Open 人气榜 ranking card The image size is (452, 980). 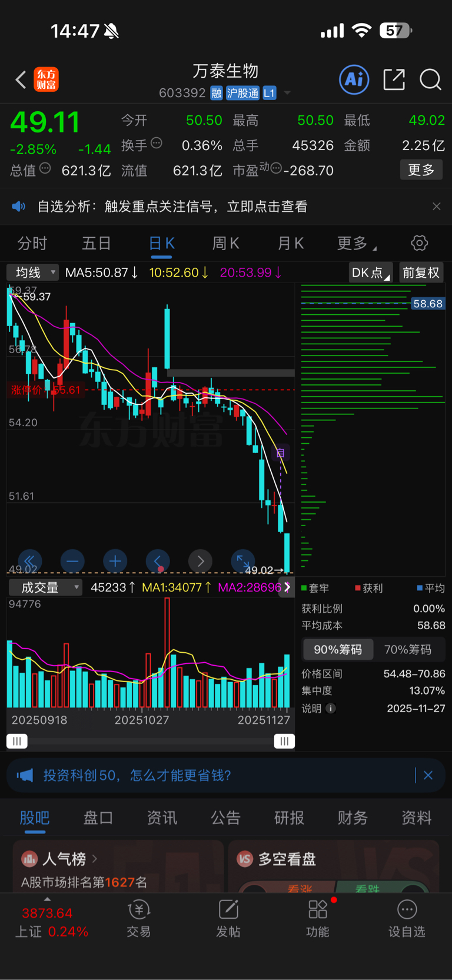(x=118, y=866)
